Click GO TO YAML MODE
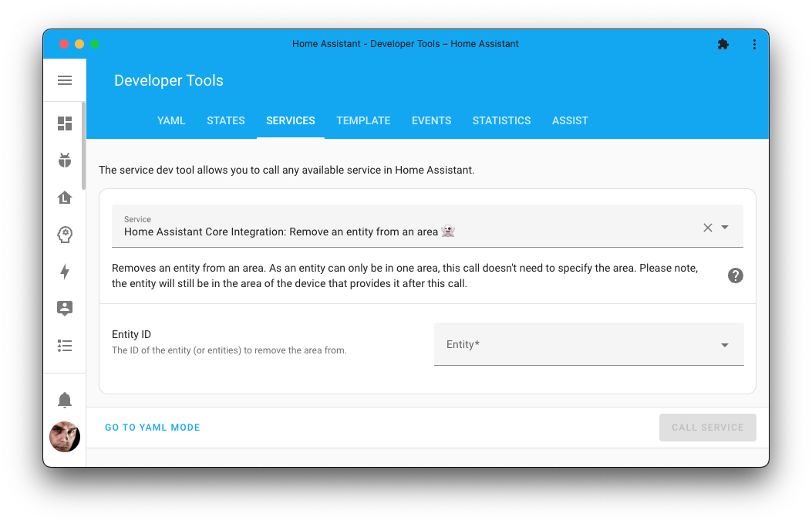812x524 pixels. [x=152, y=427]
